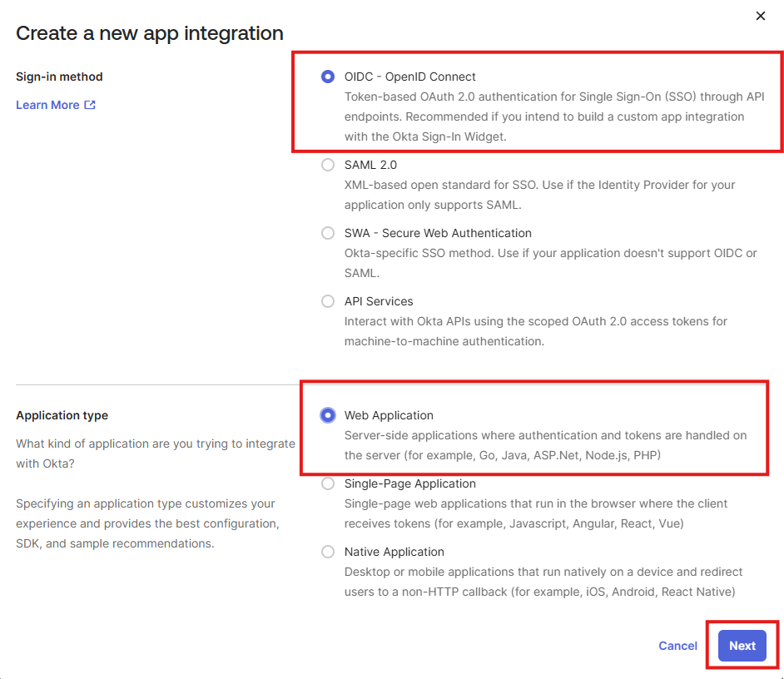The image size is (784, 679).
Task: Click the "API Services" option label
Action: click(x=379, y=301)
